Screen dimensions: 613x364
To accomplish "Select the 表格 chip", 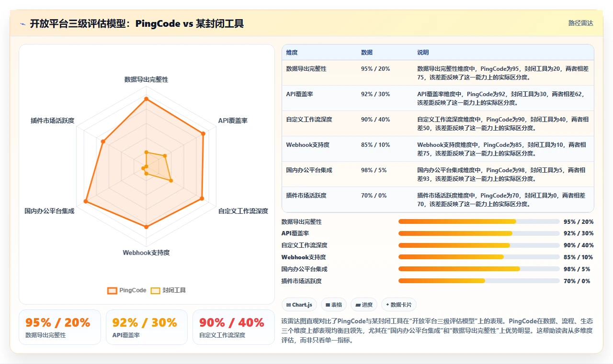I will click(334, 305).
